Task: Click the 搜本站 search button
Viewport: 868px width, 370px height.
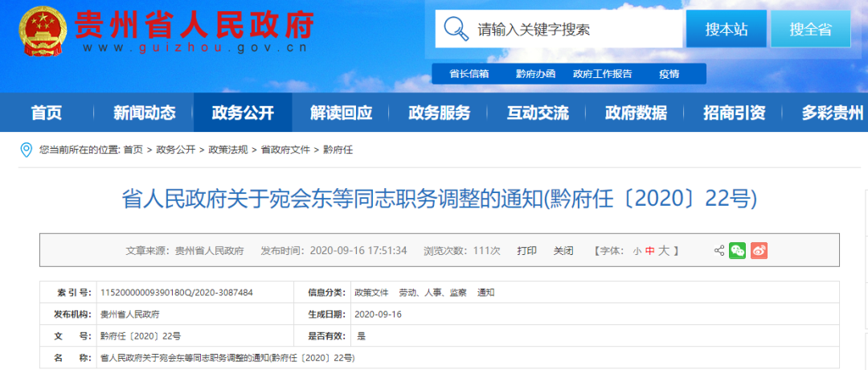Action: [x=727, y=29]
